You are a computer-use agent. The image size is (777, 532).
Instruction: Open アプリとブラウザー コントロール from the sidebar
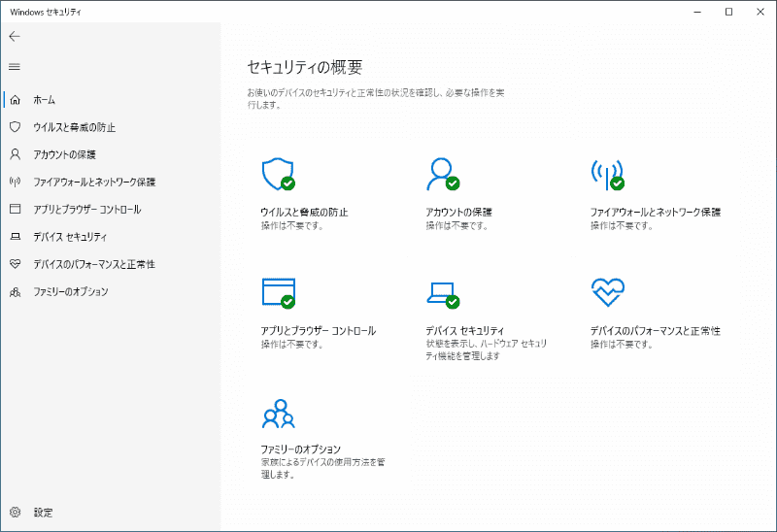(86, 209)
